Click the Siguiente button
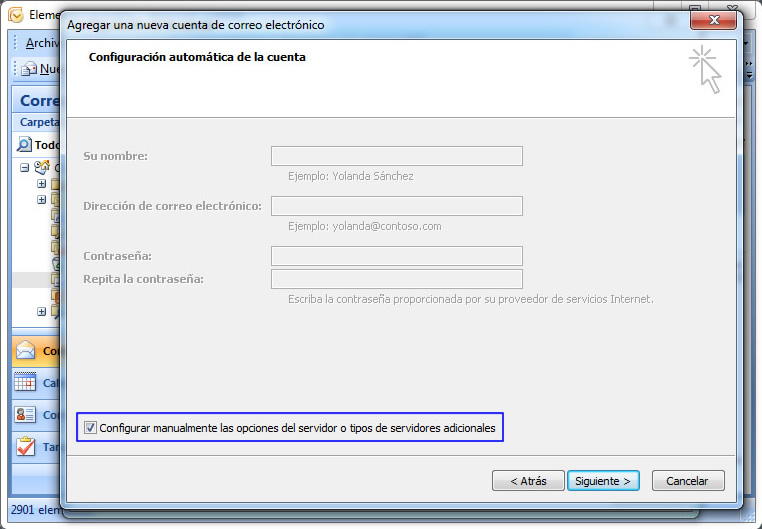The image size is (762, 529). [603, 481]
